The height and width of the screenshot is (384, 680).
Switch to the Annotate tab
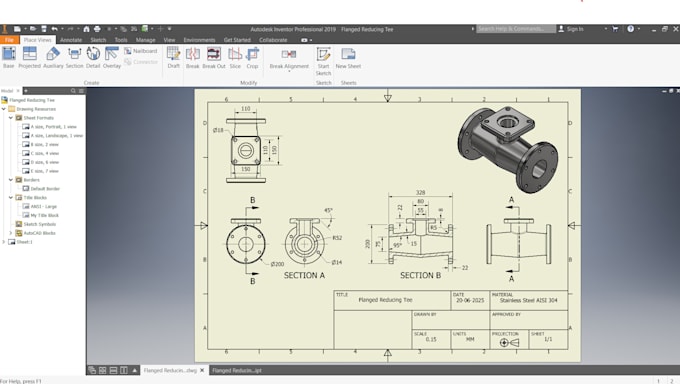tap(71, 40)
